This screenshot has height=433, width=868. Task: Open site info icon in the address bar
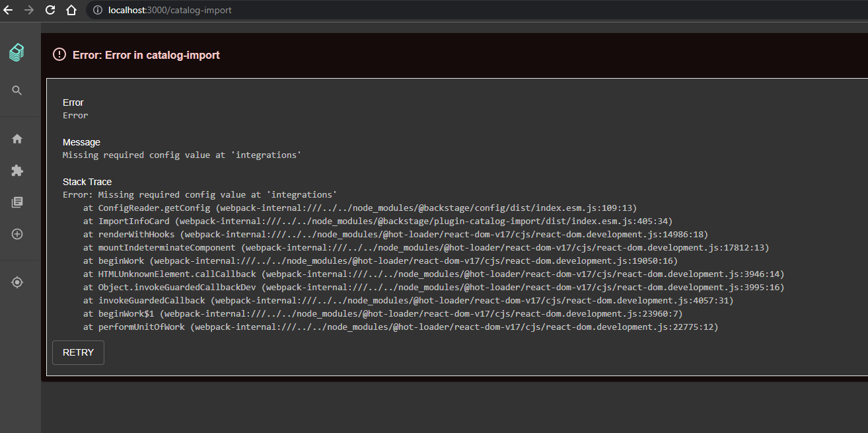(96, 10)
